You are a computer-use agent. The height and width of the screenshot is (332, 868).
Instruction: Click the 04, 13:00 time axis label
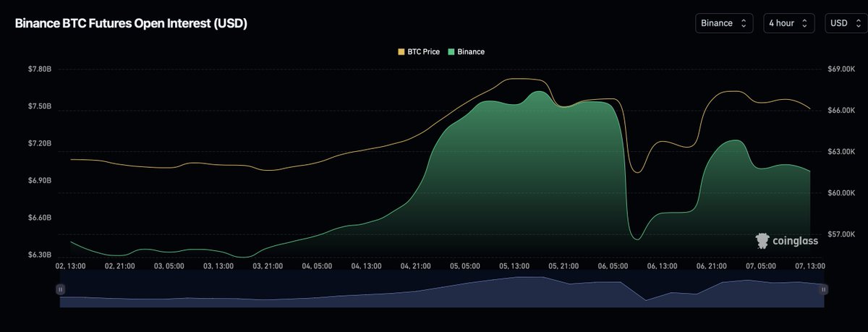click(366, 266)
